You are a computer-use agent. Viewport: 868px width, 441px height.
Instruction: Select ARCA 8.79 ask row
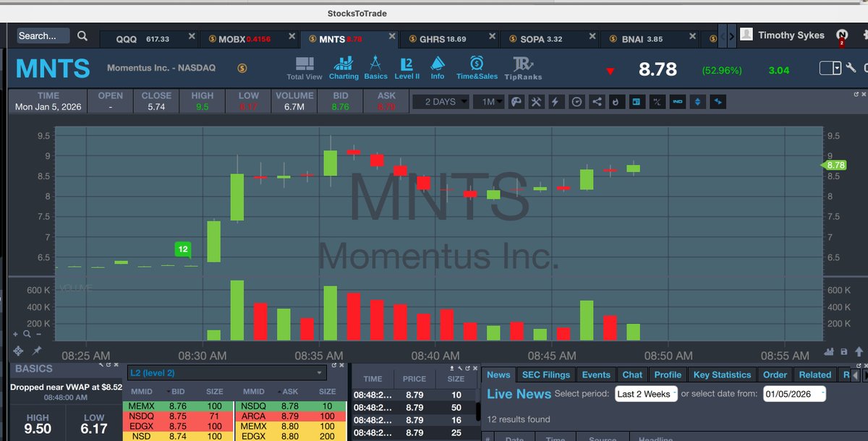(290, 416)
